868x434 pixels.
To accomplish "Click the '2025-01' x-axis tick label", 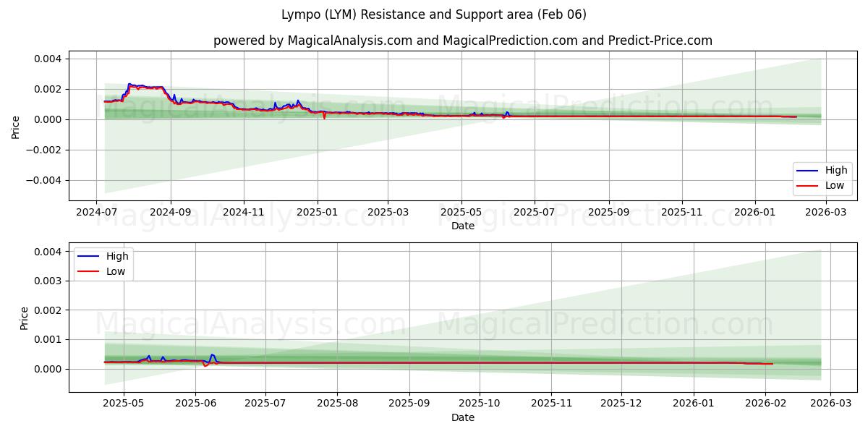I will click(317, 212).
